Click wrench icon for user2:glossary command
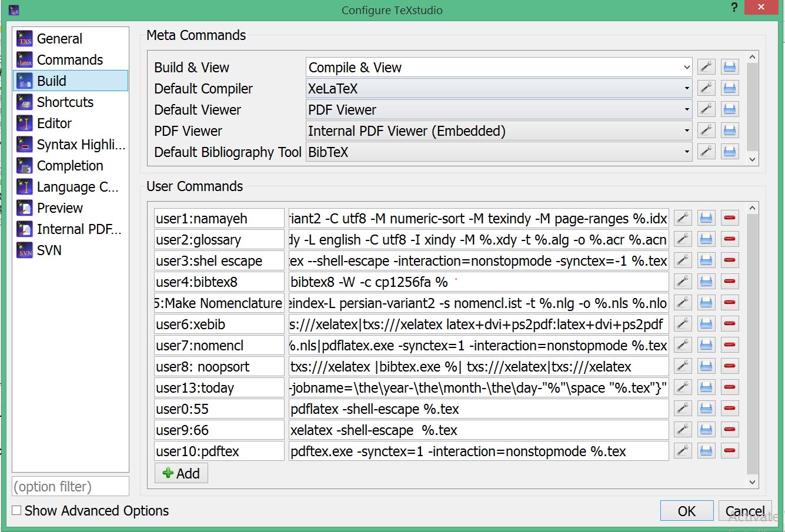This screenshot has width=785, height=532. pos(683,239)
